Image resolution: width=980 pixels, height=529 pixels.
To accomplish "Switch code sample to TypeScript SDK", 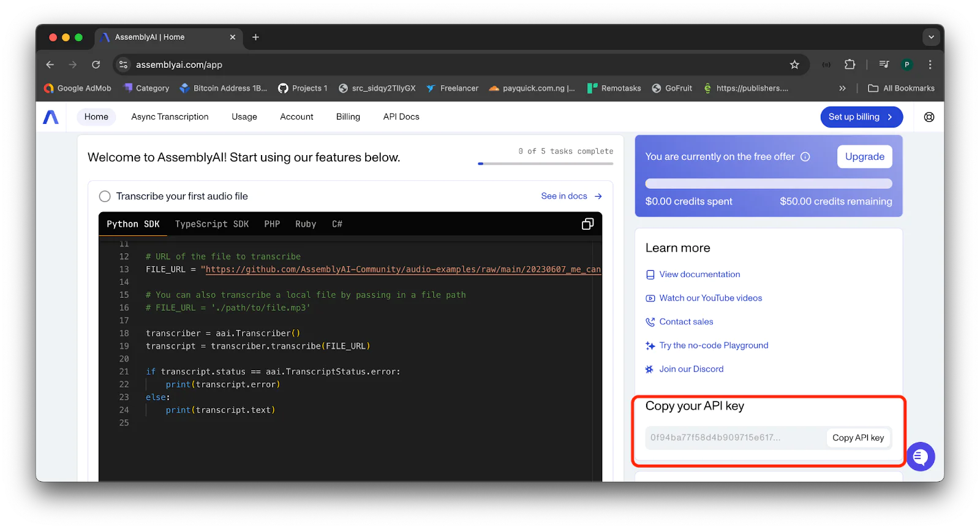I will point(212,224).
